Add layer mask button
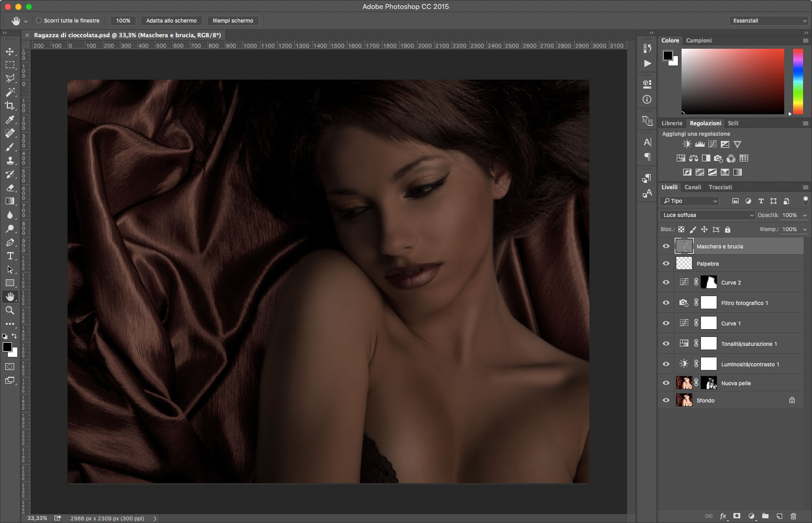812x523 pixels. pyautogui.click(x=737, y=516)
